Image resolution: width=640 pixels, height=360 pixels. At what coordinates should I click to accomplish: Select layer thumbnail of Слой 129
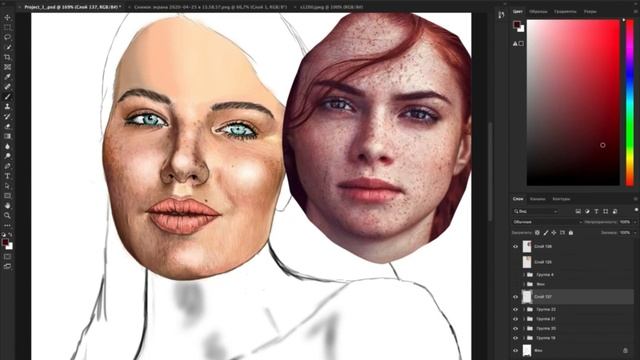pyautogui.click(x=527, y=262)
